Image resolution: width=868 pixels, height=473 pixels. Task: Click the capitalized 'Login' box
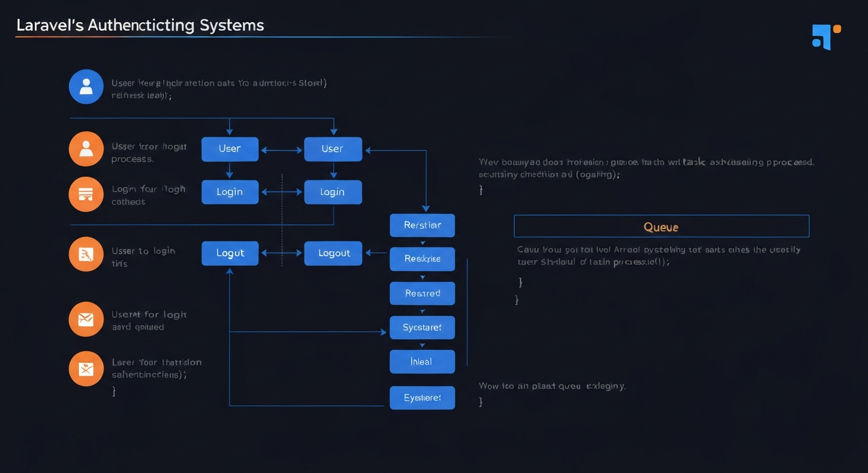(x=230, y=192)
